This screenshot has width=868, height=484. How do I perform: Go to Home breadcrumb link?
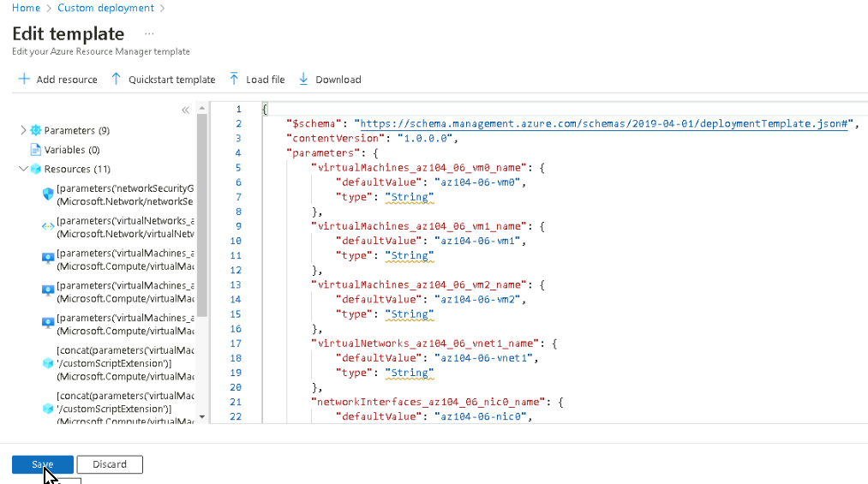click(26, 8)
